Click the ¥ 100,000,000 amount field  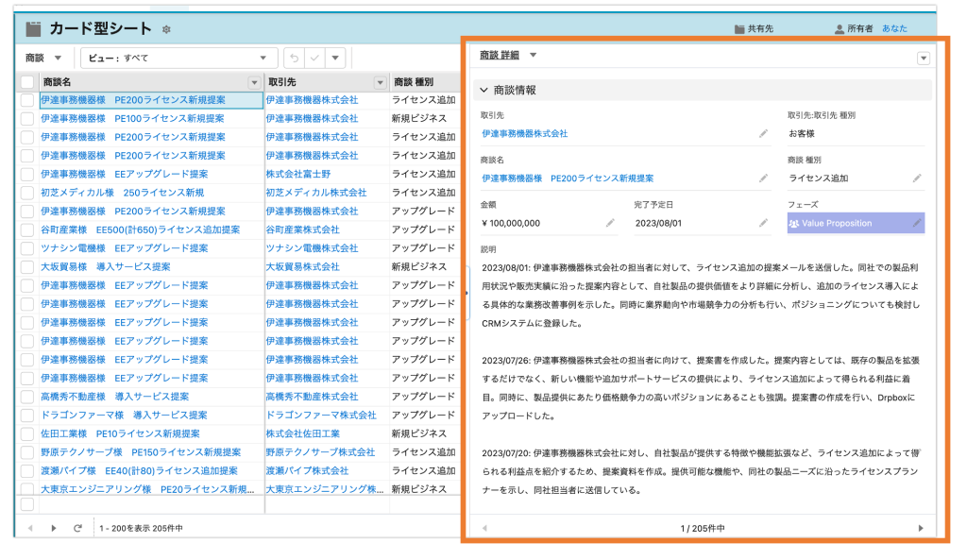point(511,223)
